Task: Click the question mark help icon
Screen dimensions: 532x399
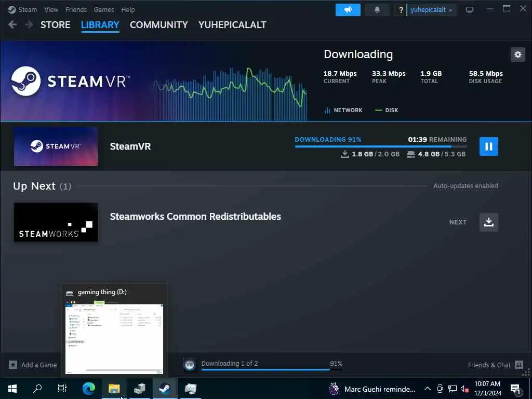Action: (x=401, y=10)
